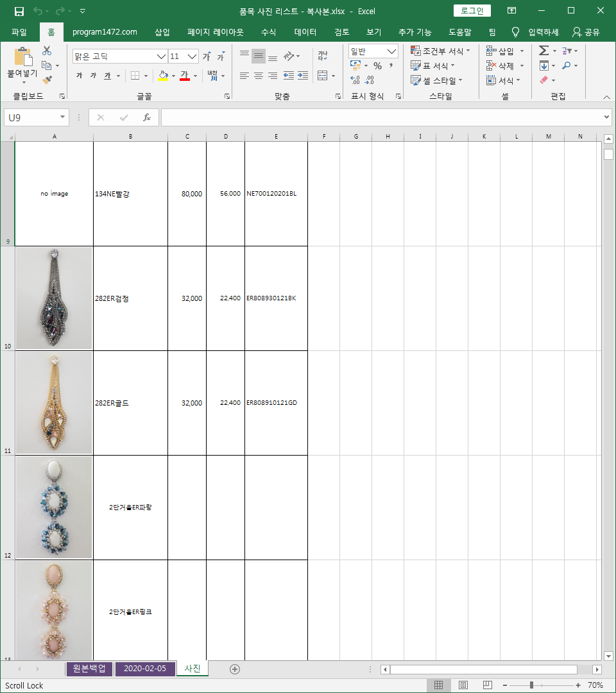This screenshot has height=693, width=616.
Task: Click the wrap text icon
Action: [x=322, y=56]
